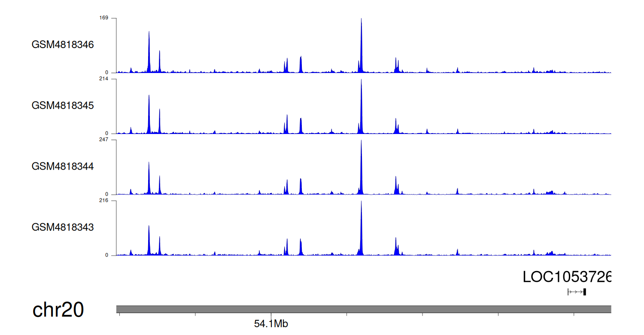Select the GSM4818345 track label

(63, 105)
